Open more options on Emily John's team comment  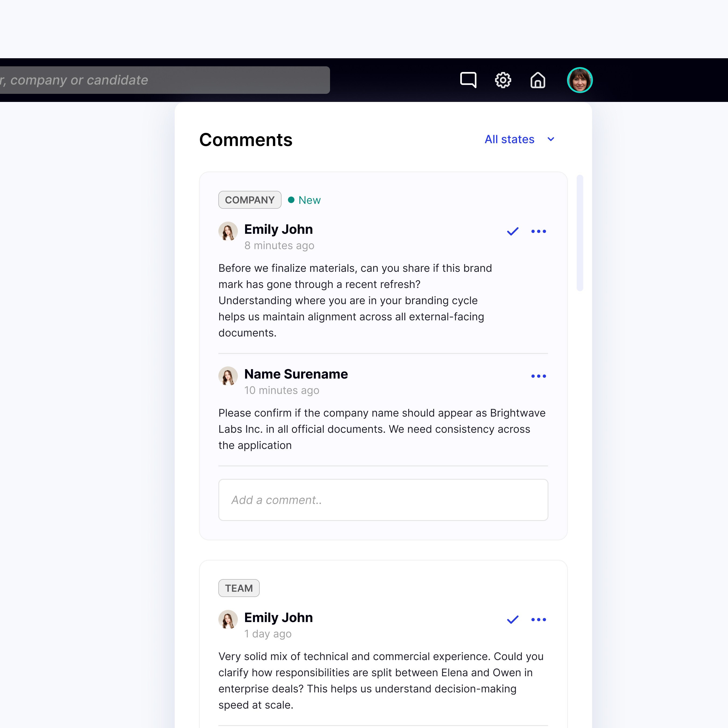[538, 620]
